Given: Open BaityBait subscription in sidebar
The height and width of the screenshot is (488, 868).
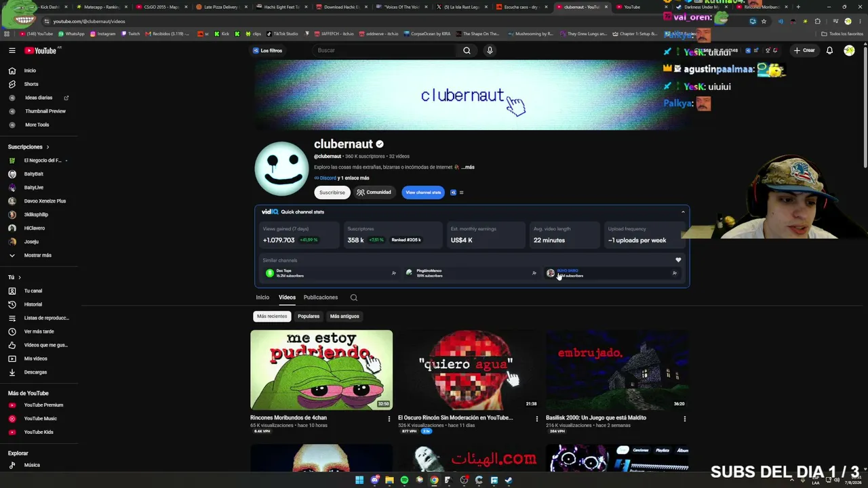Looking at the screenshot, I should (34, 174).
